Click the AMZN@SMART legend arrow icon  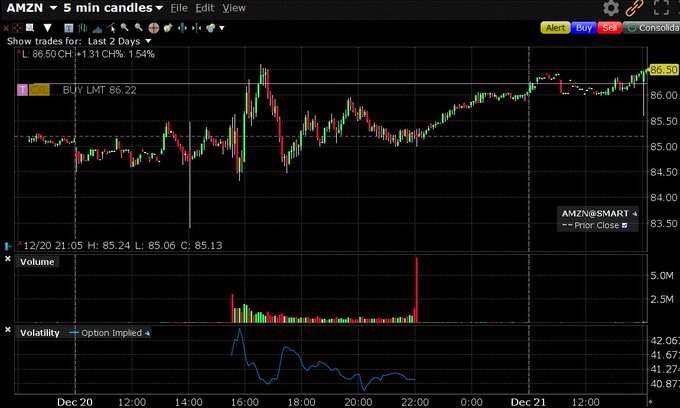(x=634, y=214)
